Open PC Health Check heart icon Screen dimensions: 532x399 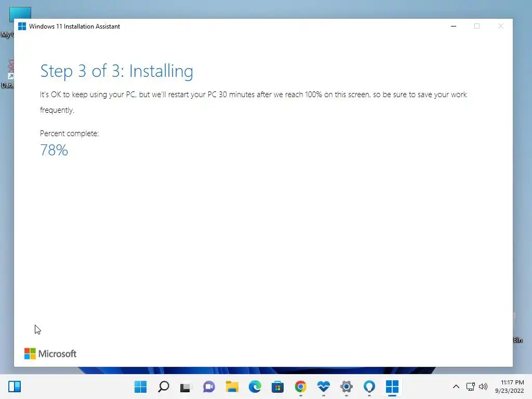point(323,387)
